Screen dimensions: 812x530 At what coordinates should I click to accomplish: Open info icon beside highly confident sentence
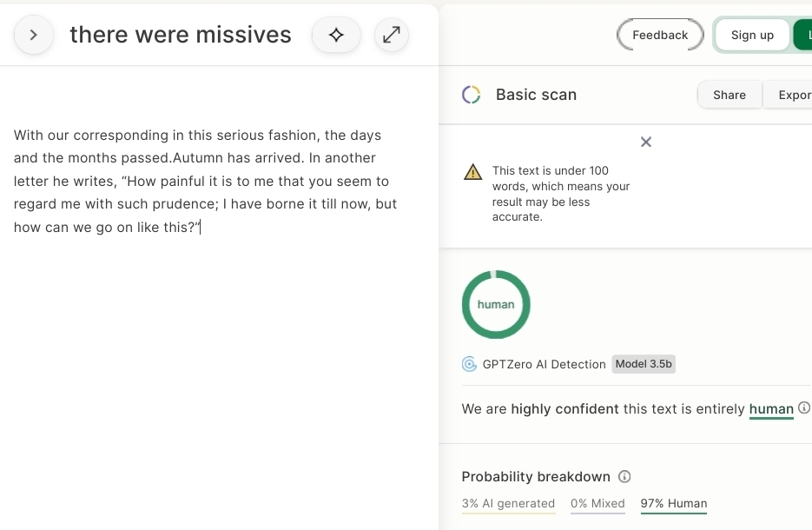803,407
